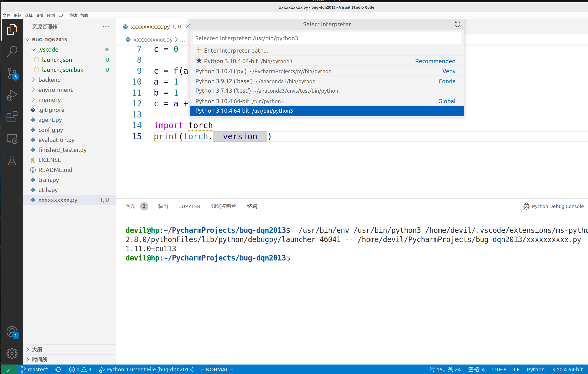The width and height of the screenshot is (588, 374).
Task: Open the 终端 menu
Action: pyautogui.click(x=73, y=16)
